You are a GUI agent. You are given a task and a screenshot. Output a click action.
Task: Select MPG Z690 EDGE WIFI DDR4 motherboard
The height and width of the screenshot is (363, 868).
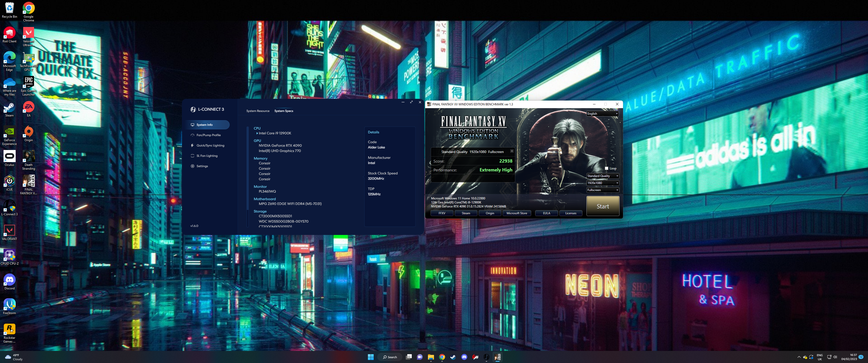290,204
